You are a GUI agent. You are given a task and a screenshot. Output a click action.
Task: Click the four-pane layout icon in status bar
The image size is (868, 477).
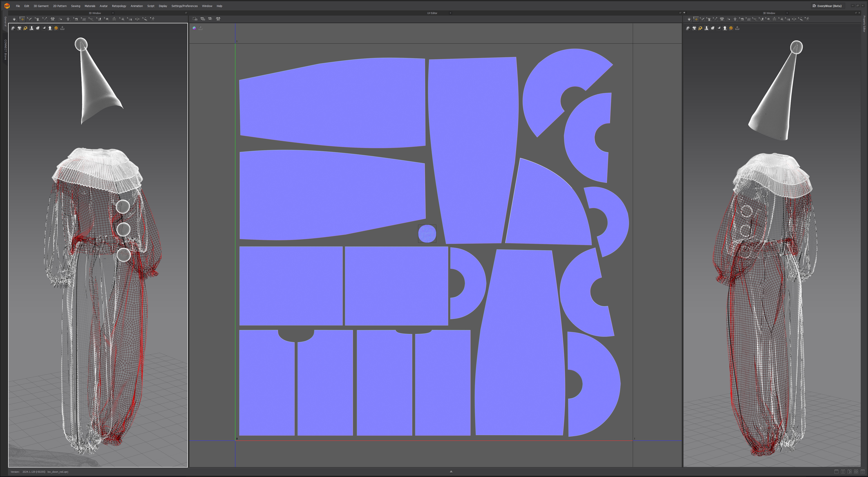[x=856, y=472]
